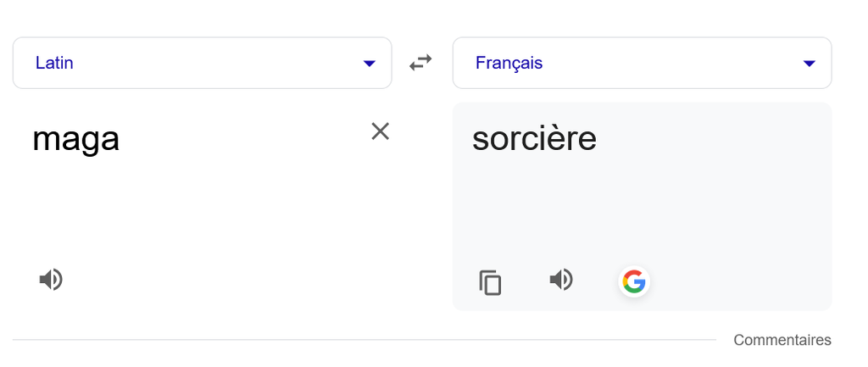Place cursor at the end of sorcière
The image size is (868, 367).
pos(598,138)
